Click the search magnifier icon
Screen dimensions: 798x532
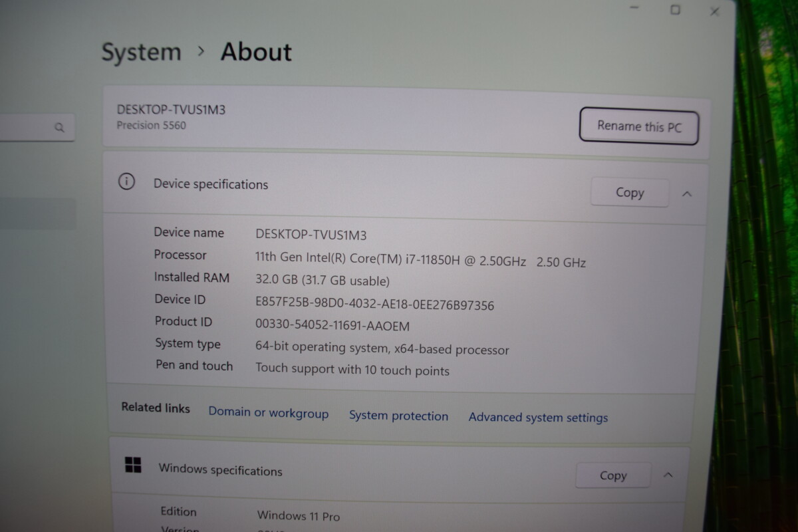[59, 127]
